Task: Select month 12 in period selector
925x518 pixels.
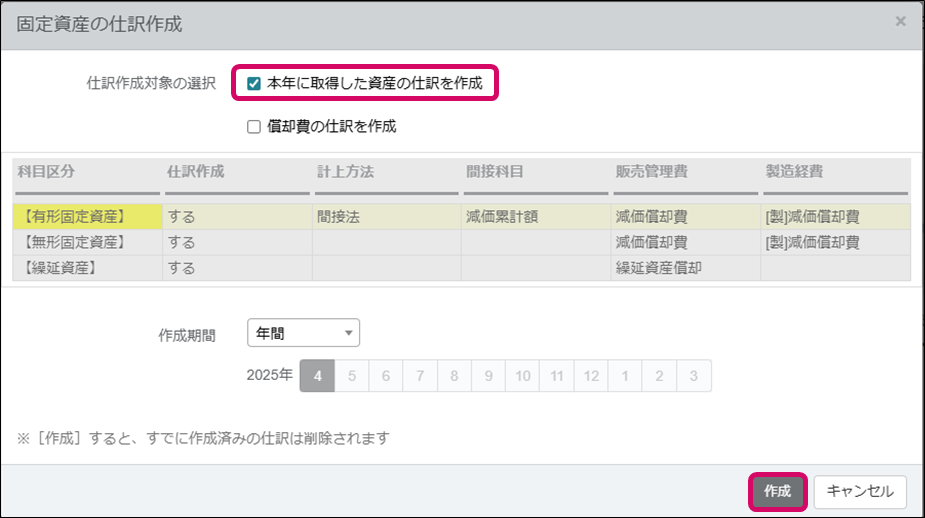Action: pos(591,376)
